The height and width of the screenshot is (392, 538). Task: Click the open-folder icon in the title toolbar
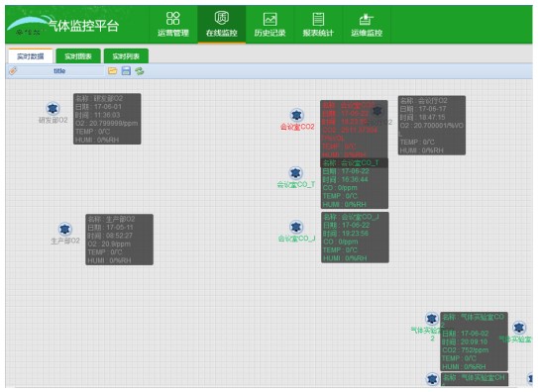pyautogui.click(x=113, y=71)
